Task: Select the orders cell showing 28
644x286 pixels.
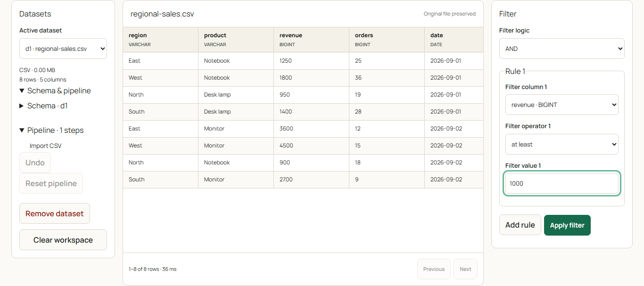Action: (x=387, y=112)
